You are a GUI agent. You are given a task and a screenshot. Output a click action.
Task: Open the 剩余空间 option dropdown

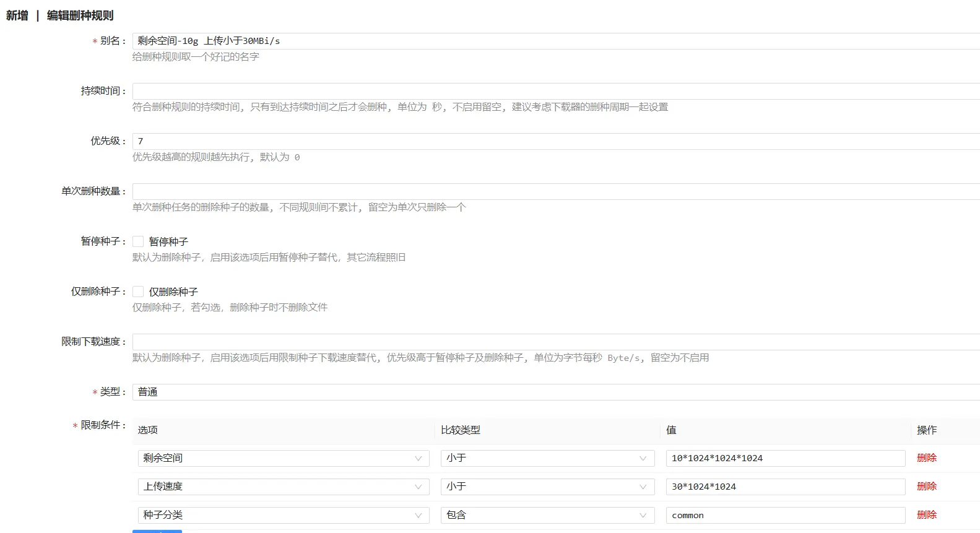pyautogui.click(x=283, y=458)
